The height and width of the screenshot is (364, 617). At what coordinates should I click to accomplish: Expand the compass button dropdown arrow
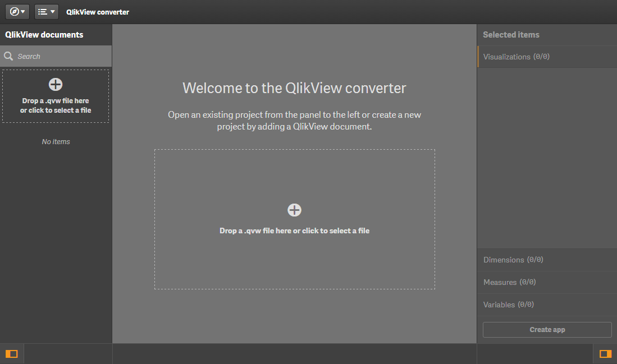pyautogui.click(x=23, y=11)
